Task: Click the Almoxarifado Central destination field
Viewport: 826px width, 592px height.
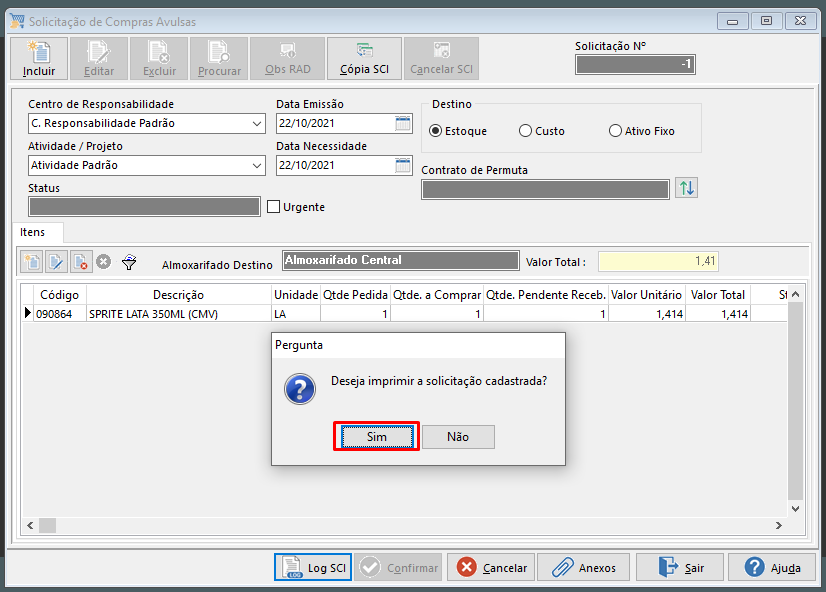Action: tap(401, 260)
